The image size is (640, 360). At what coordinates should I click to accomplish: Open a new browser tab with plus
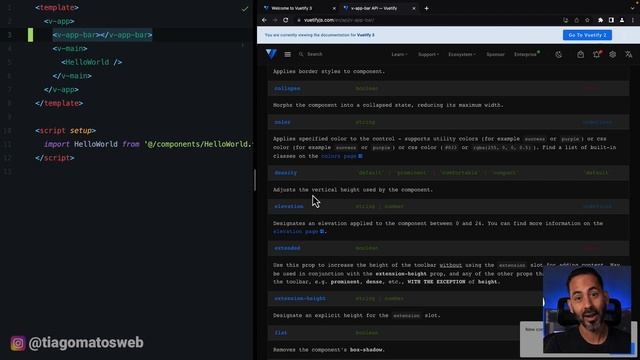(x=427, y=8)
